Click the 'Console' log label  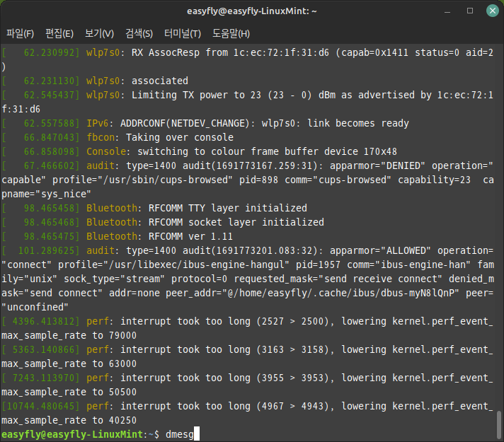(106, 151)
